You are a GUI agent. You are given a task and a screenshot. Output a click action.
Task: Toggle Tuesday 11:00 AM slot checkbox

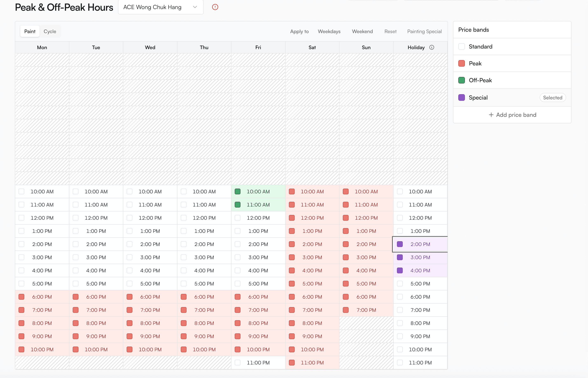(75, 205)
